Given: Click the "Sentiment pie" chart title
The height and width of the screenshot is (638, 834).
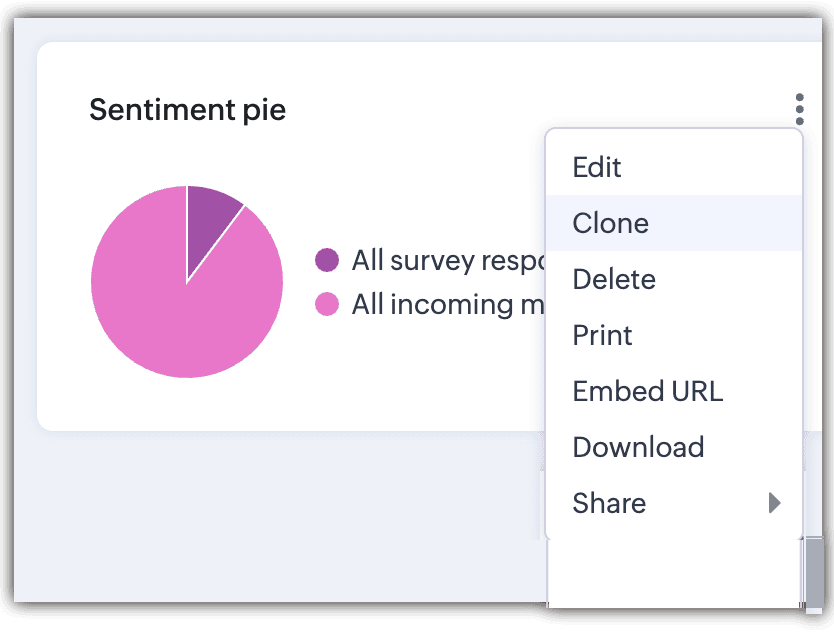Looking at the screenshot, I should 187,109.
